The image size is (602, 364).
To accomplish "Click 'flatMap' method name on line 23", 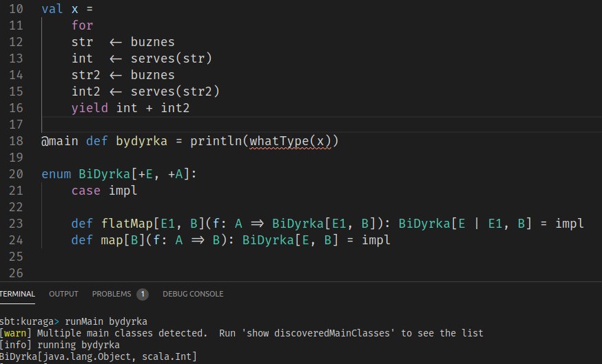I will point(127,224).
